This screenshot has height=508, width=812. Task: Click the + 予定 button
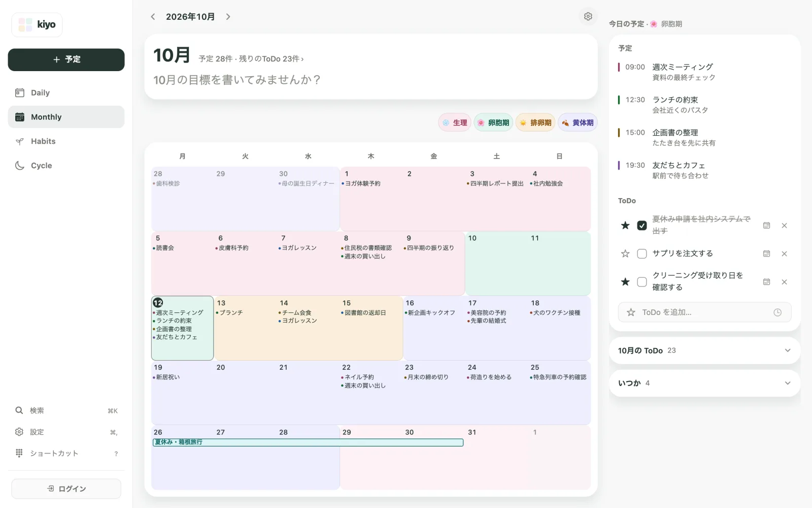(66, 59)
